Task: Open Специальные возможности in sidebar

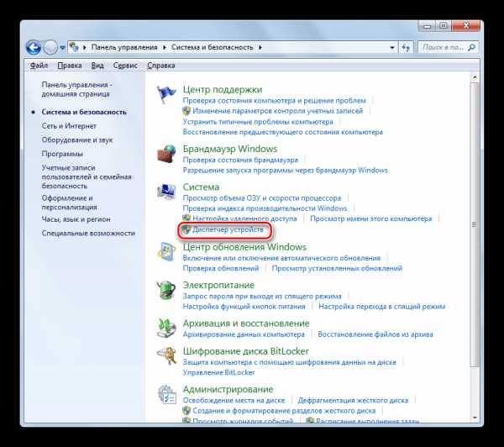Action: coord(88,233)
